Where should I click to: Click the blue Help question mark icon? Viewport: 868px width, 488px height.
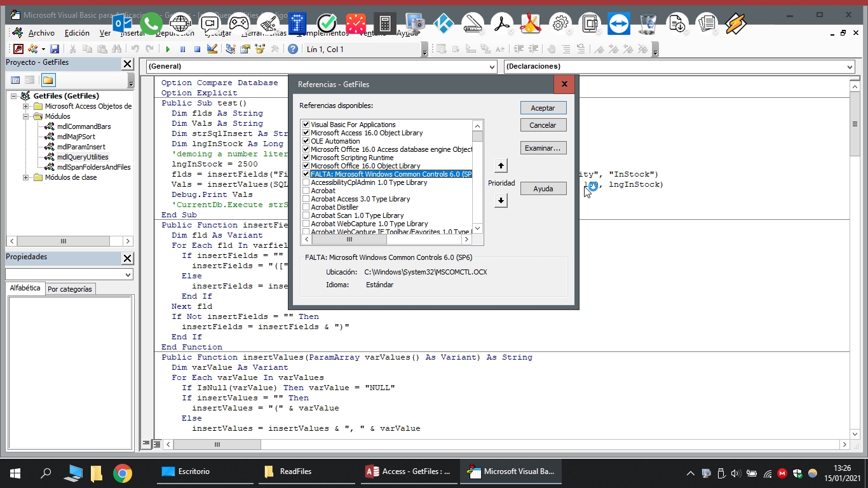[293, 49]
